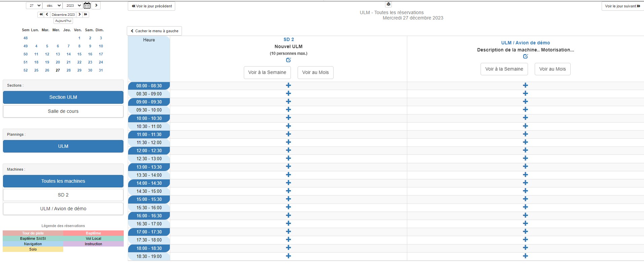
Task: Open Voir à la Semaine for SD 2
Action: pos(267,72)
